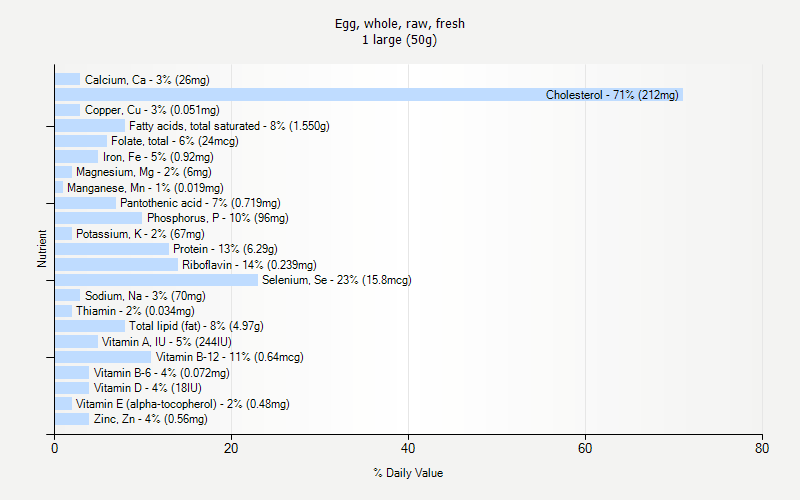Image resolution: width=800 pixels, height=500 pixels.
Task: Click the Calcium, Ca 3% label
Action: 146,80
